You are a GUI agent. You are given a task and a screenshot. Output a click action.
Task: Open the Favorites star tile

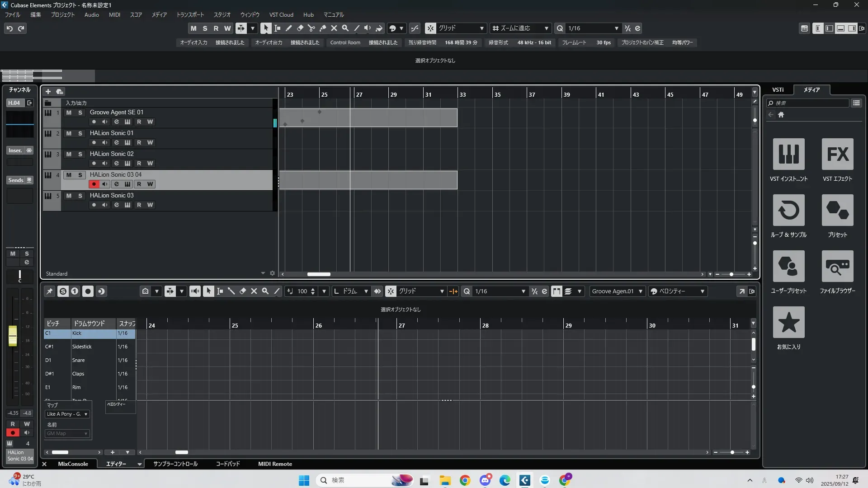tap(788, 322)
